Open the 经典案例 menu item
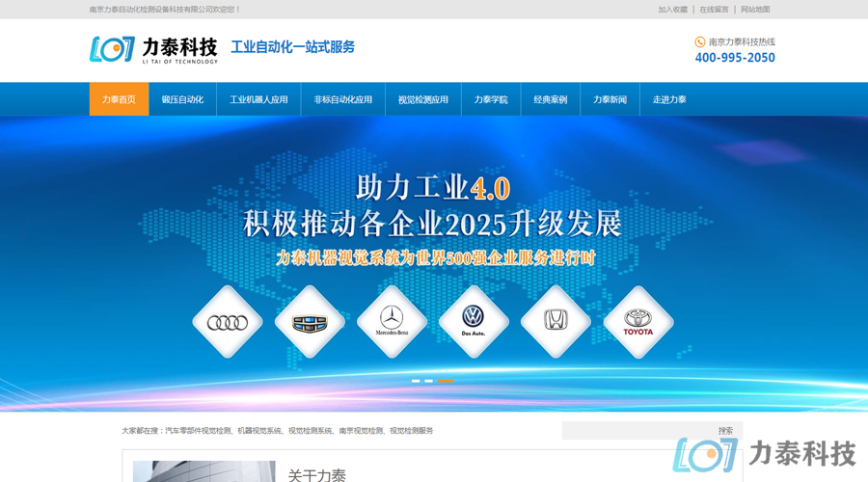Screen dimensions: 868x482 pyautogui.click(x=551, y=99)
